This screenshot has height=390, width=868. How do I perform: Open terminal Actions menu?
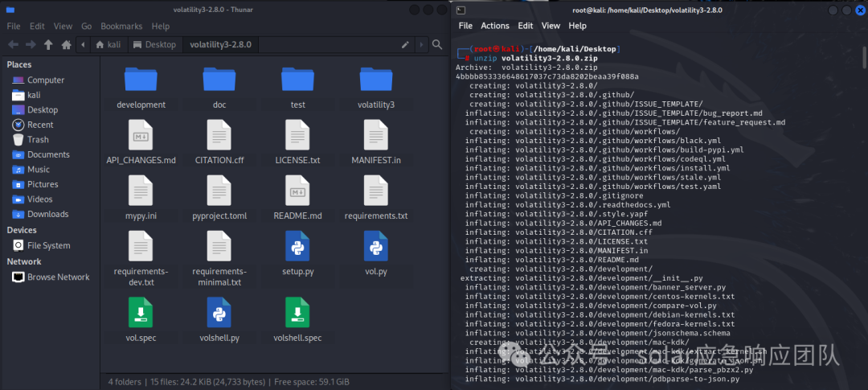(495, 26)
